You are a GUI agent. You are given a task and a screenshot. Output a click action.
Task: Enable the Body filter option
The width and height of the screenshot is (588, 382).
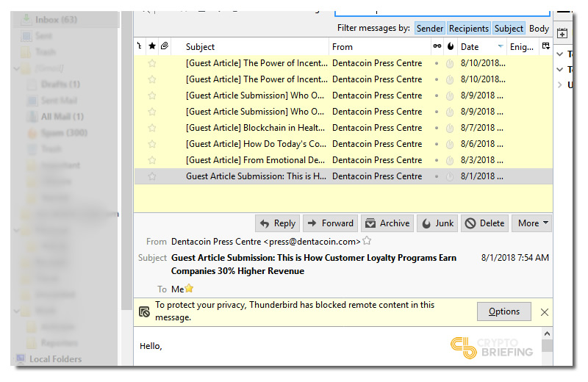coord(539,28)
